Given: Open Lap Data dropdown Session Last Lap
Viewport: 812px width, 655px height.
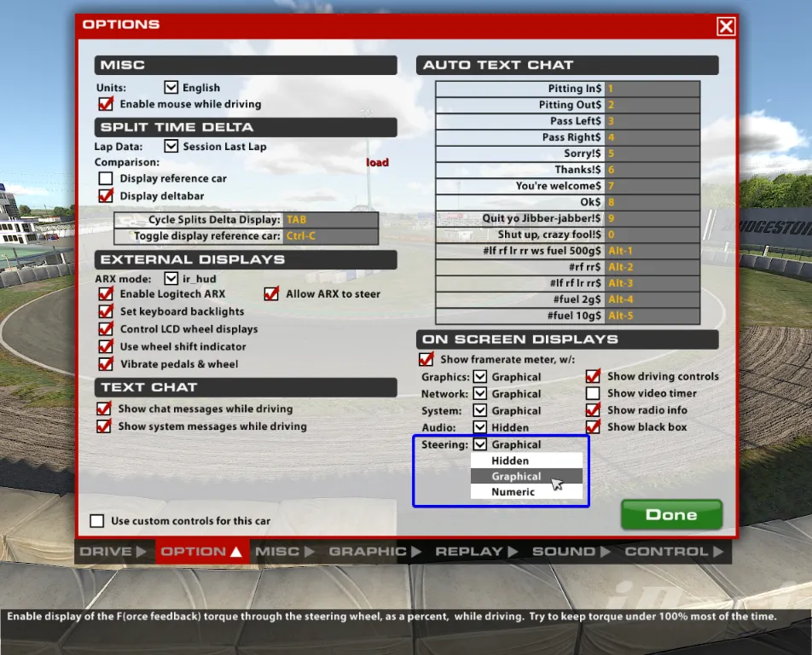Looking at the screenshot, I should coord(171,146).
